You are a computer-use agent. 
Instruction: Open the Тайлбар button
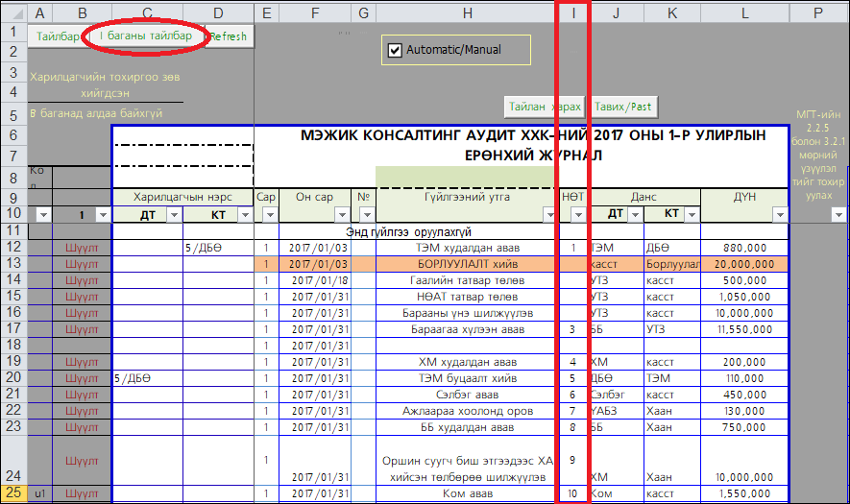point(58,36)
